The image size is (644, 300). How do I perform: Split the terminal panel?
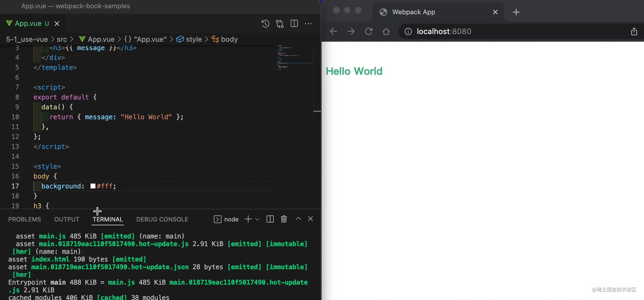click(270, 219)
